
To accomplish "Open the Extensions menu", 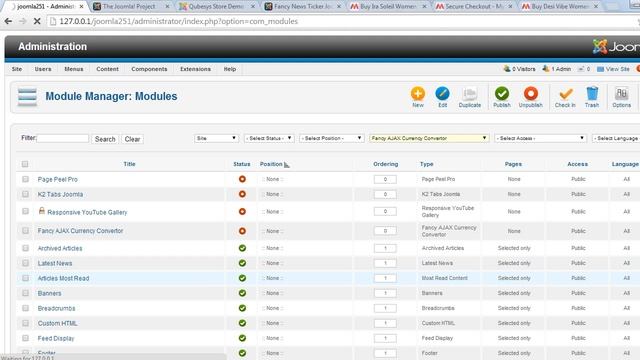I will click(195, 69).
